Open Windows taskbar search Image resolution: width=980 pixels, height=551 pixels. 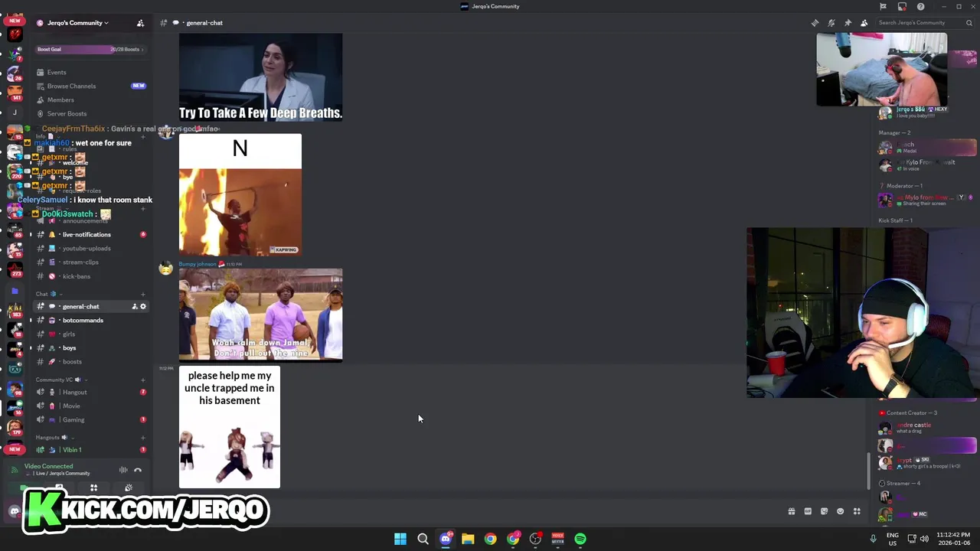coord(423,539)
